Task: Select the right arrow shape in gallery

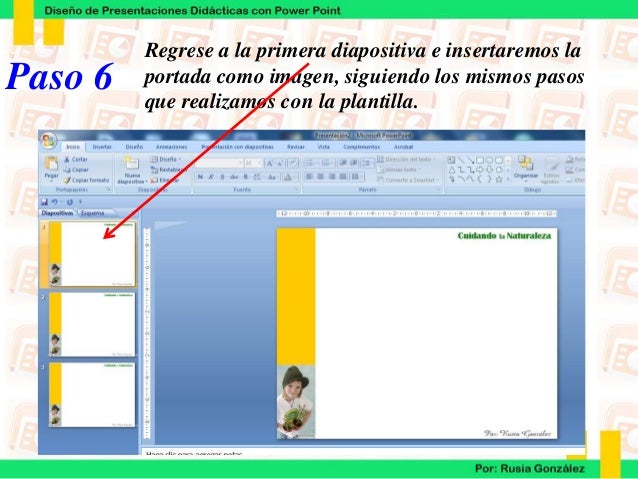Action: pos(480,170)
